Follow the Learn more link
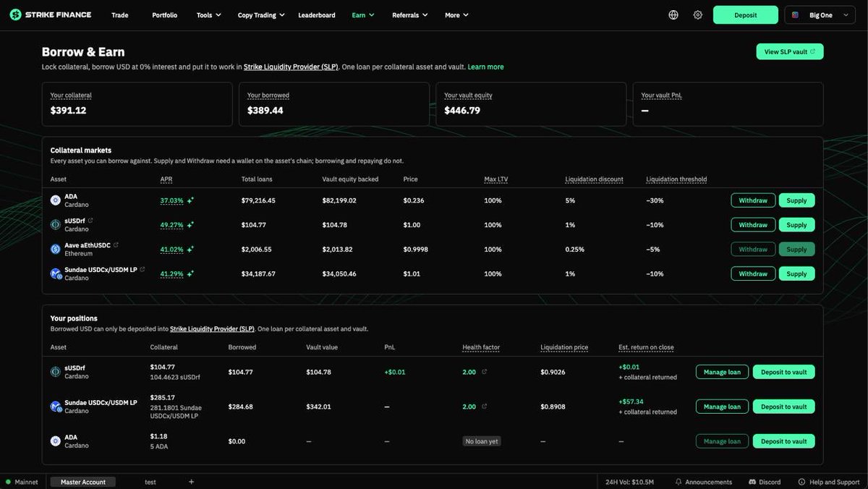This screenshot has height=489, width=868. 486,67
